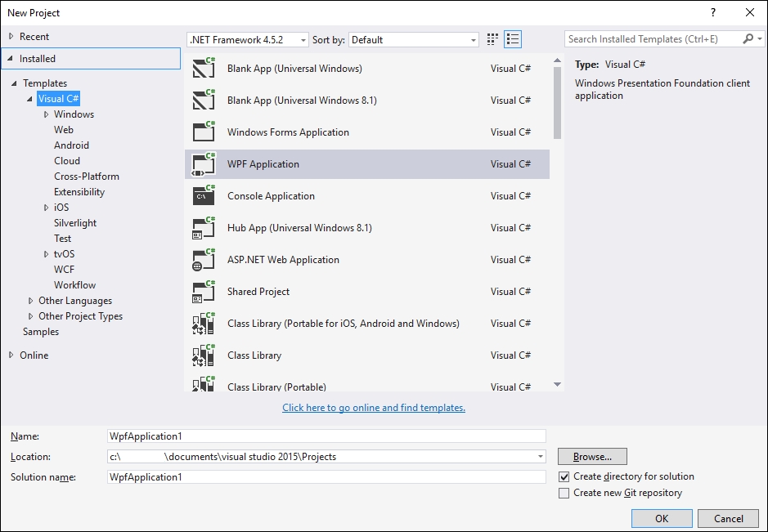Expand the Other Languages node
The width and height of the screenshot is (768, 532).
(x=29, y=300)
